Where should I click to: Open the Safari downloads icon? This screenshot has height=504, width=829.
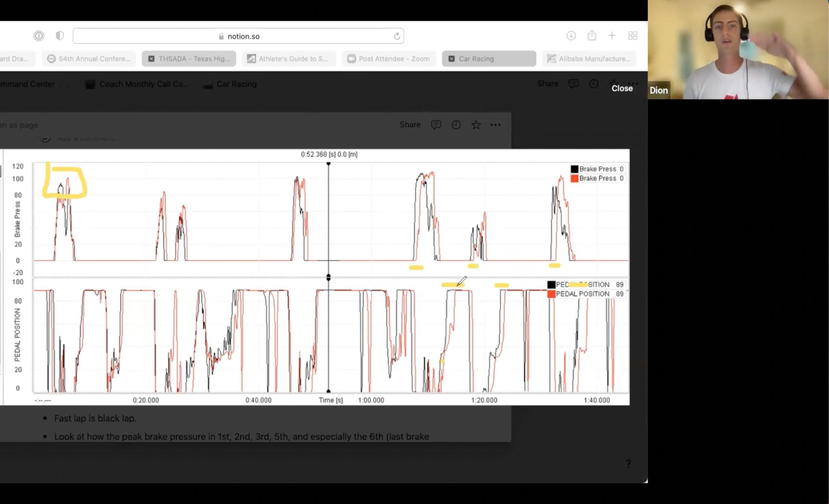coord(571,36)
